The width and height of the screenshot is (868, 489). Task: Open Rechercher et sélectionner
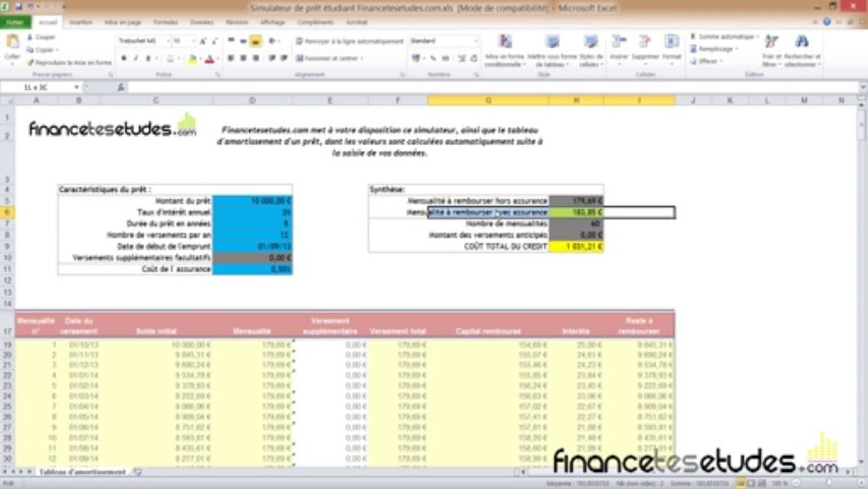[802, 50]
